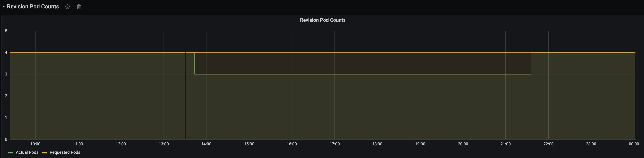
Task: Toggle the Requested Pods legend series
Action: tap(65, 152)
